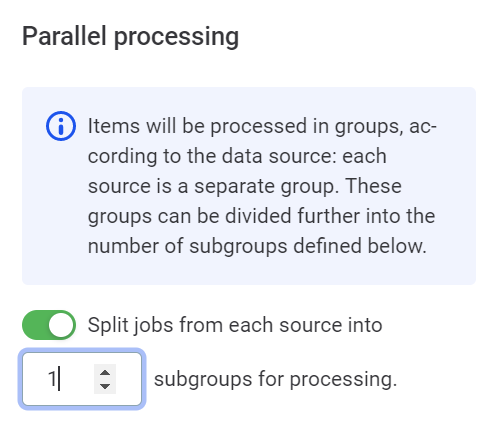Click 'groups can be divided further' text line
This screenshot has height=433, width=495.
pos(261,216)
